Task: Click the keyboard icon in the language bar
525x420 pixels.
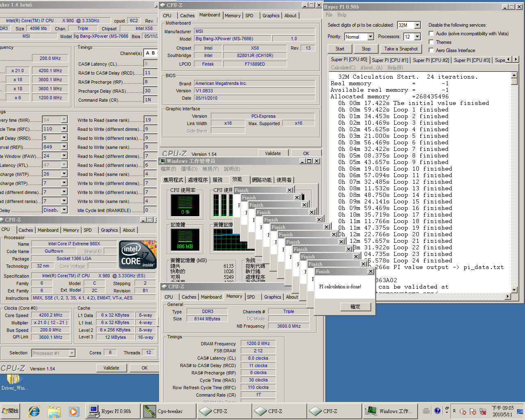Action: click(x=426, y=411)
